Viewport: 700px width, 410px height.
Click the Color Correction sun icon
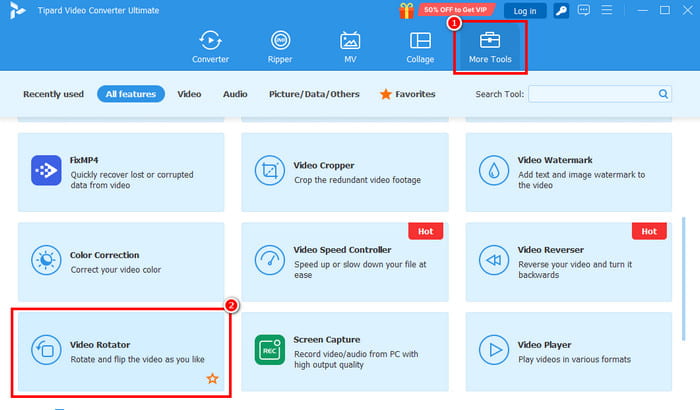[x=46, y=260]
